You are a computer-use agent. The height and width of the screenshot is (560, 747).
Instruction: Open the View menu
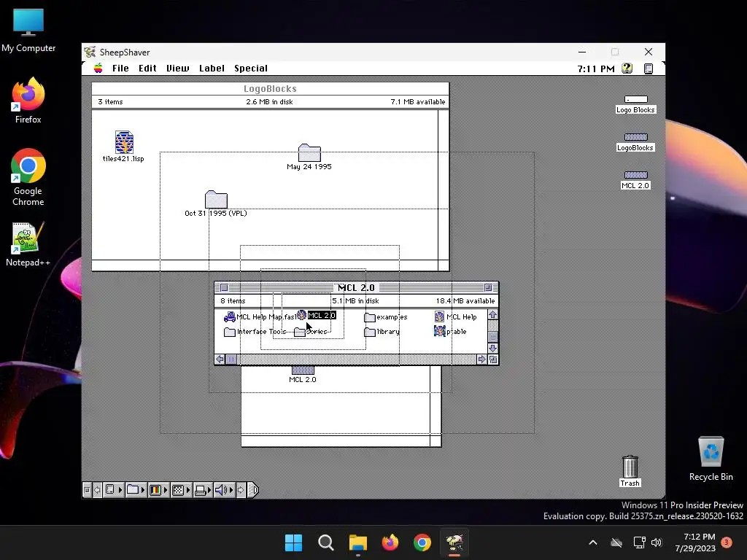click(178, 68)
